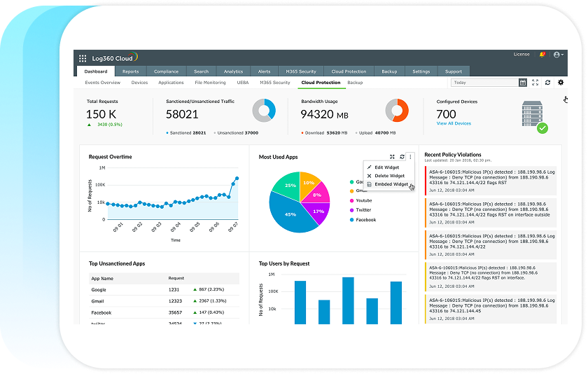Open the Most Used Apps three-dot menu
This screenshot has height=374, width=588.
coord(411,157)
